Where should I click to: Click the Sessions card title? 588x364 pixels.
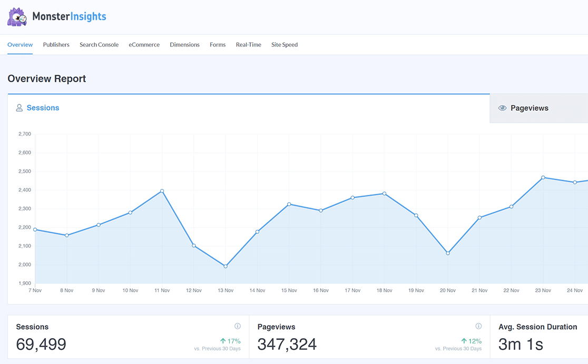(x=32, y=327)
